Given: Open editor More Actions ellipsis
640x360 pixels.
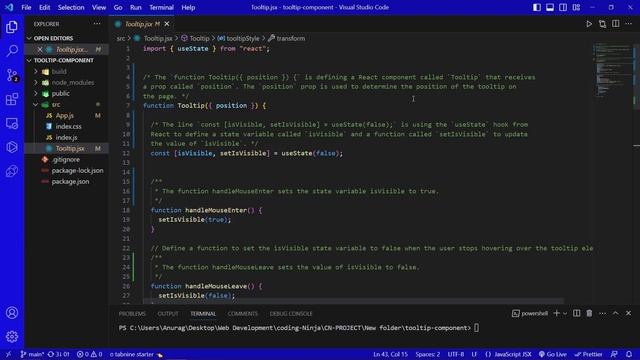Looking at the screenshot, I should (629, 24).
